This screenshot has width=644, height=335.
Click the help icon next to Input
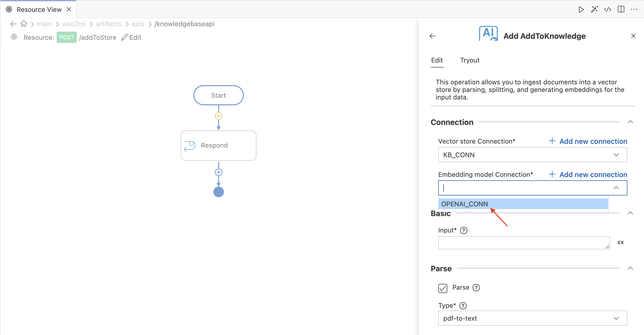point(464,230)
